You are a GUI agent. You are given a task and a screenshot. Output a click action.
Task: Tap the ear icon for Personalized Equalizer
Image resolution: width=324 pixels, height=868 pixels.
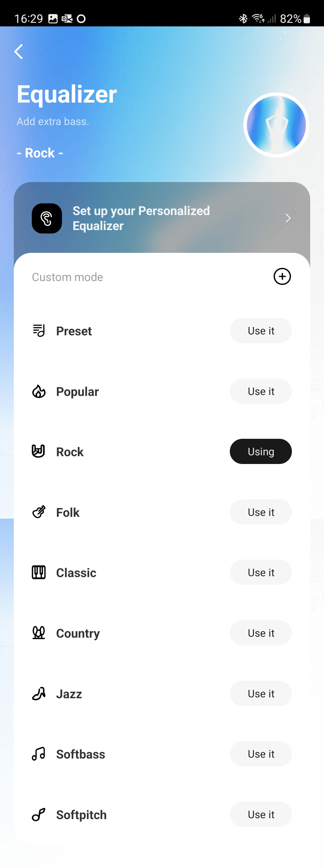pos(47,218)
